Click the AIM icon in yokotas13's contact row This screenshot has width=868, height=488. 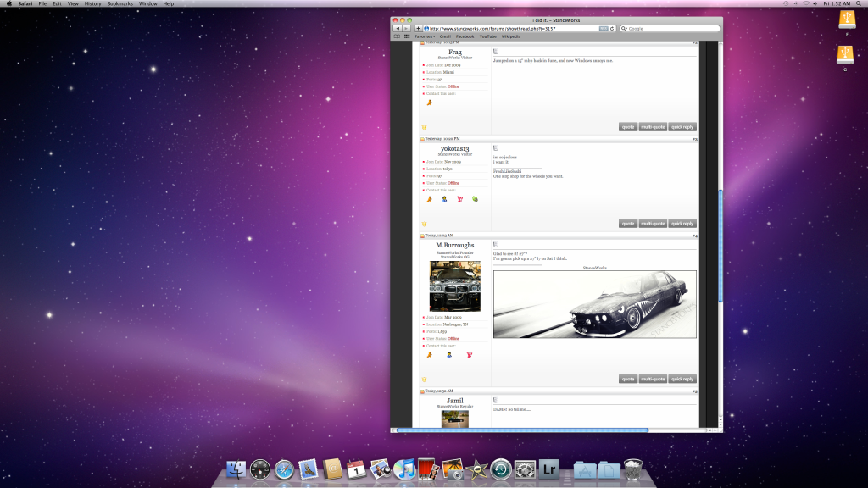429,199
